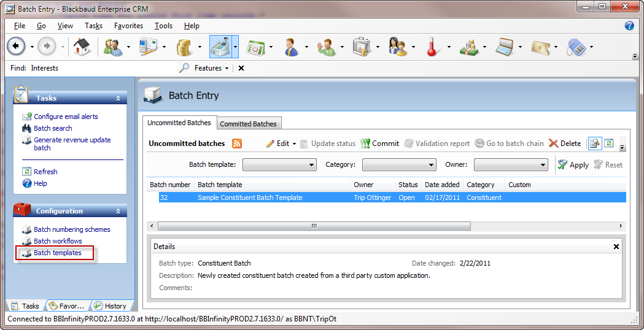Click the cash register Batch Entry icon
The width and height of the screenshot is (644, 330).
(220, 47)
